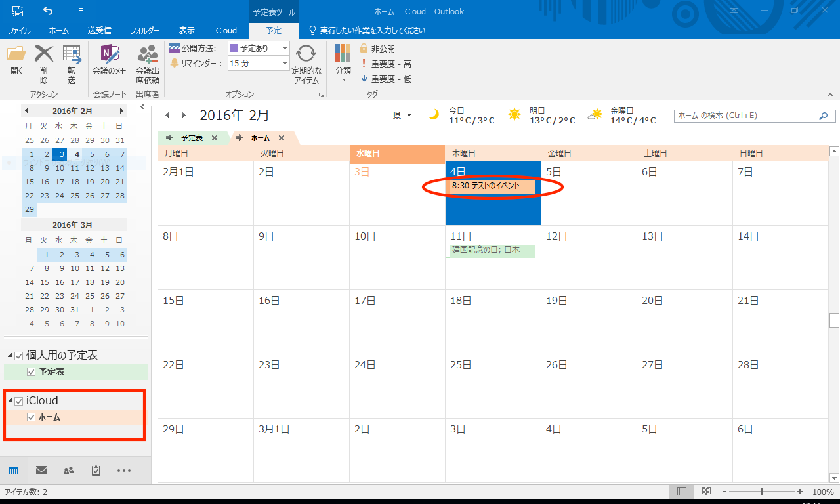
Task: Invite attendees to the meeting
Action: coord(147,64)
